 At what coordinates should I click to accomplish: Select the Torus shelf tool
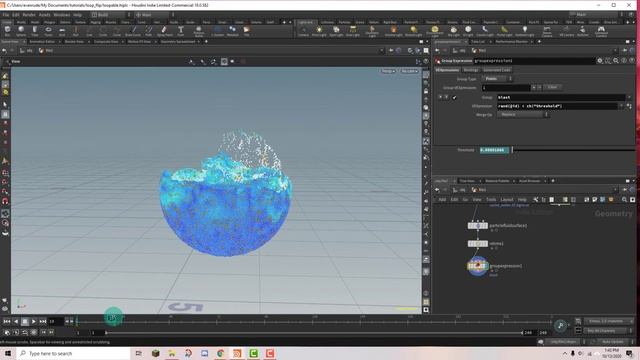click(48, 31)
